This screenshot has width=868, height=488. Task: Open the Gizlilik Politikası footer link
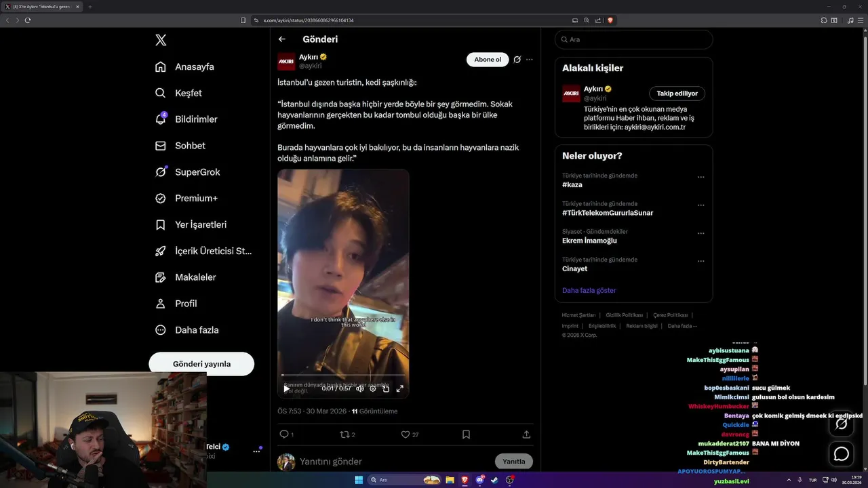625,315
